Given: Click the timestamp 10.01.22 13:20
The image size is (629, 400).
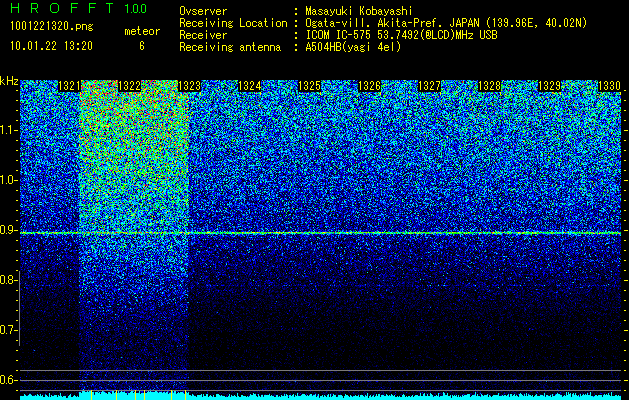Looking at the screenshot, I should (x=51, y=46).
